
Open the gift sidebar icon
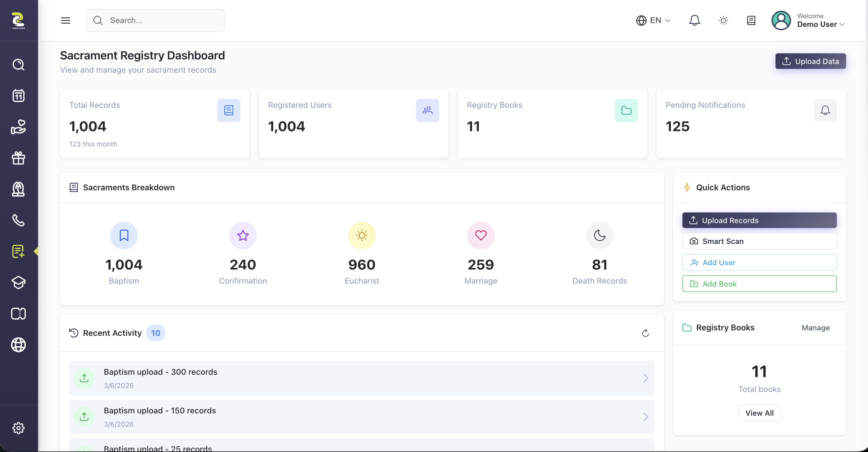(18, 158)
